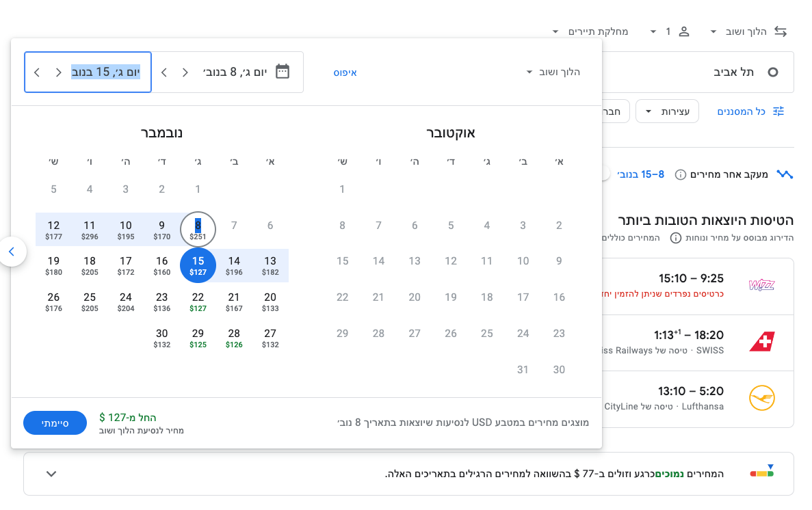Click the calendar side arrow to change months
Screen dimensions: 812x510
pos(12,252)
